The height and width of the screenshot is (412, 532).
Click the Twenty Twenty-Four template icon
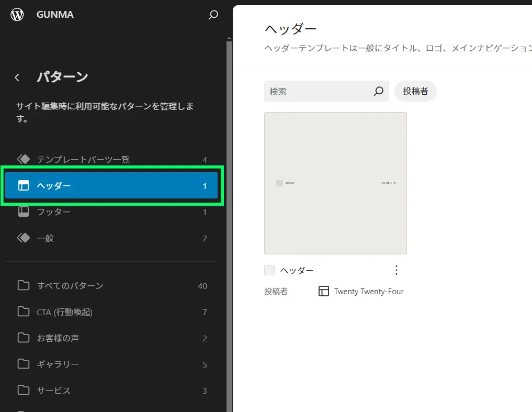pos(324,291)
